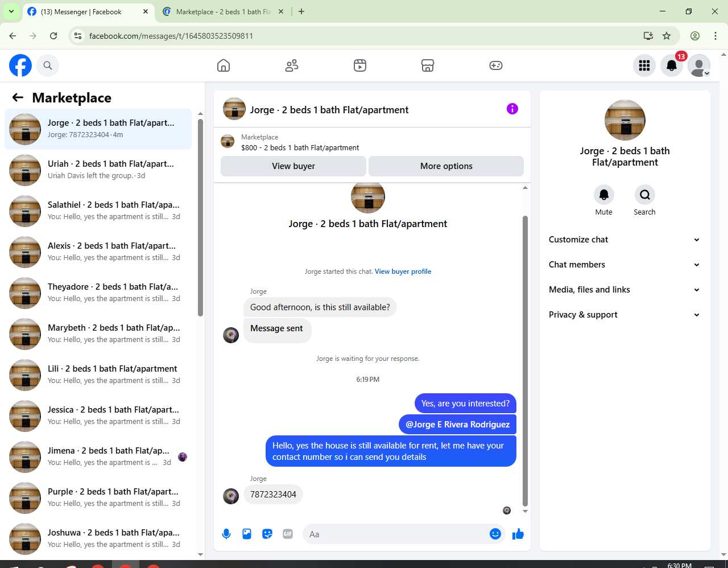
Task: Click system clock showing 6:30 PM
Action: coord(679,565)
